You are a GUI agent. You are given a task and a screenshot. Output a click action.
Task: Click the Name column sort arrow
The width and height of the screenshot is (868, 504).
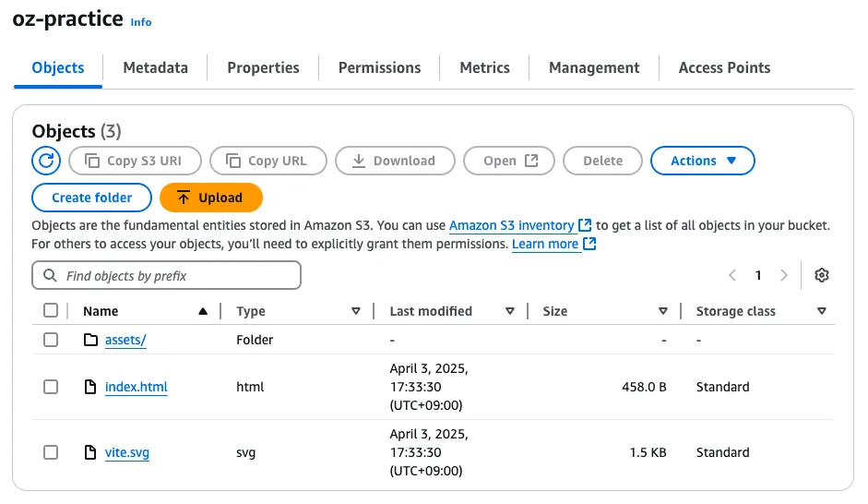(x=203, y=311)
